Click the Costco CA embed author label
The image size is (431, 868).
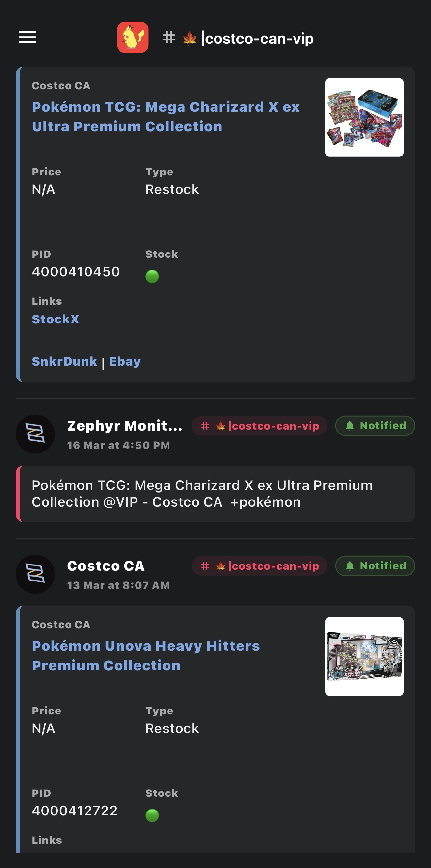[x=61, y=85]
